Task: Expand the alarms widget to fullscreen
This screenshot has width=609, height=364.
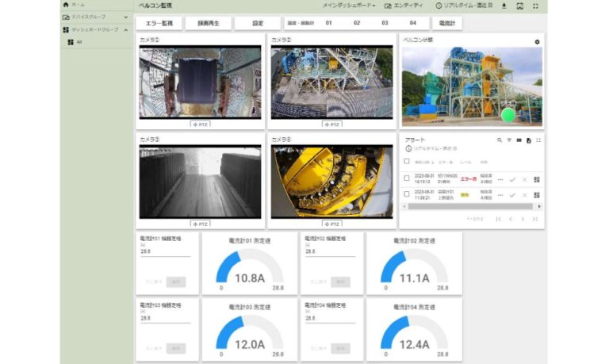Action: point(538,140)
